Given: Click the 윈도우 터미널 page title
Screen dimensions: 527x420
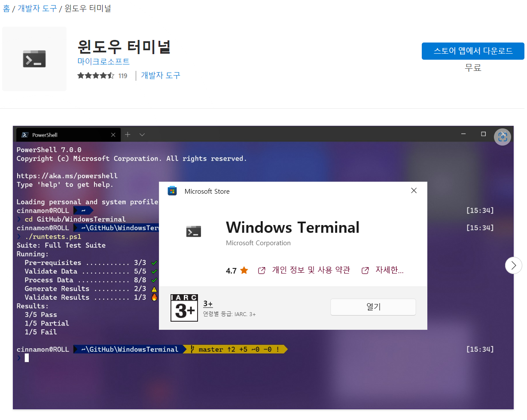Looking at the screenshot, I should click(x=124, y=46).
